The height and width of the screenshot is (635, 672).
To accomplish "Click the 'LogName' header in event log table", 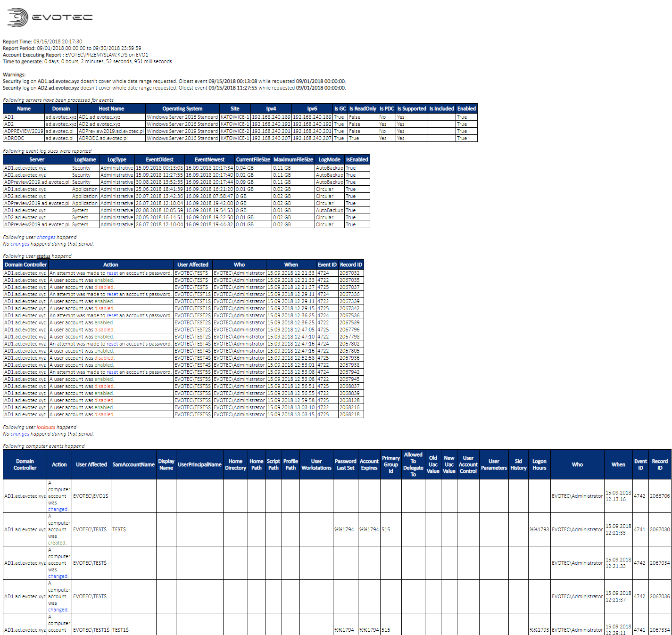I will click(85, 159).
